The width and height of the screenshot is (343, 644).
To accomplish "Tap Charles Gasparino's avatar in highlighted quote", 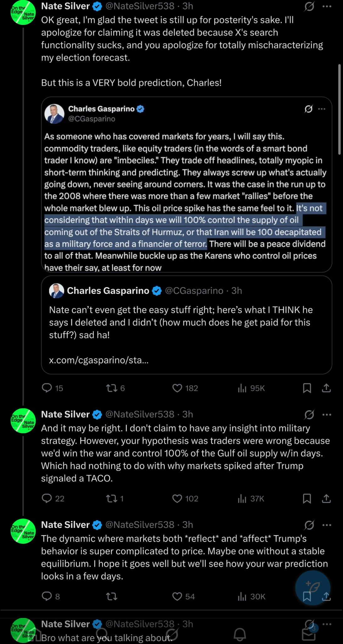I will click(x=54, y=114).
